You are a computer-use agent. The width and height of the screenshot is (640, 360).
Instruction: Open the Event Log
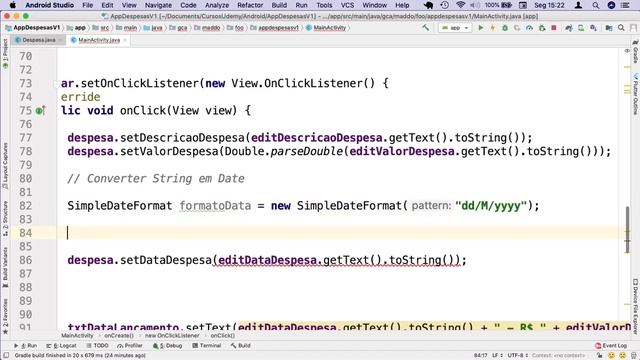(x=611, y=345)
